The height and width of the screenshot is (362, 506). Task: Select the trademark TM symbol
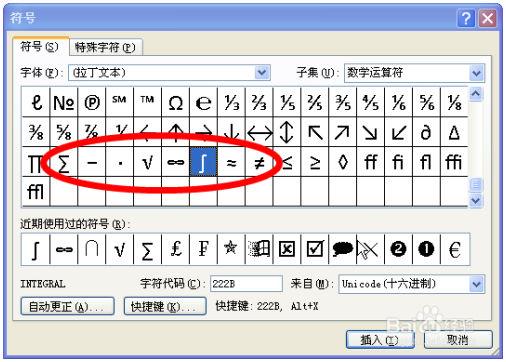(148, 102)
